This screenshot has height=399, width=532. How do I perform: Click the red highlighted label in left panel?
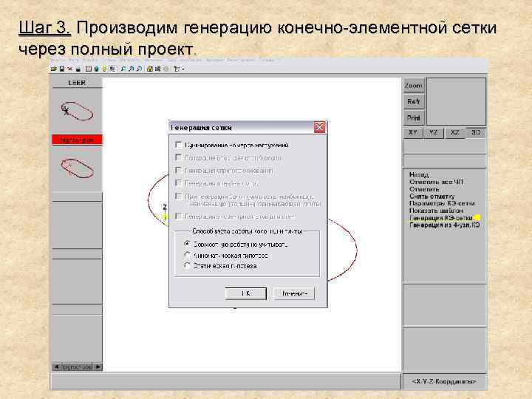point(77,140)
